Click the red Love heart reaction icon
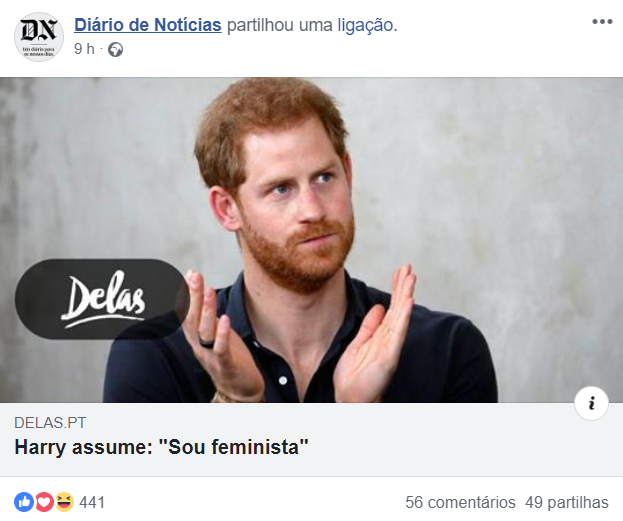The image size is (623, 521). coord(44,502)
